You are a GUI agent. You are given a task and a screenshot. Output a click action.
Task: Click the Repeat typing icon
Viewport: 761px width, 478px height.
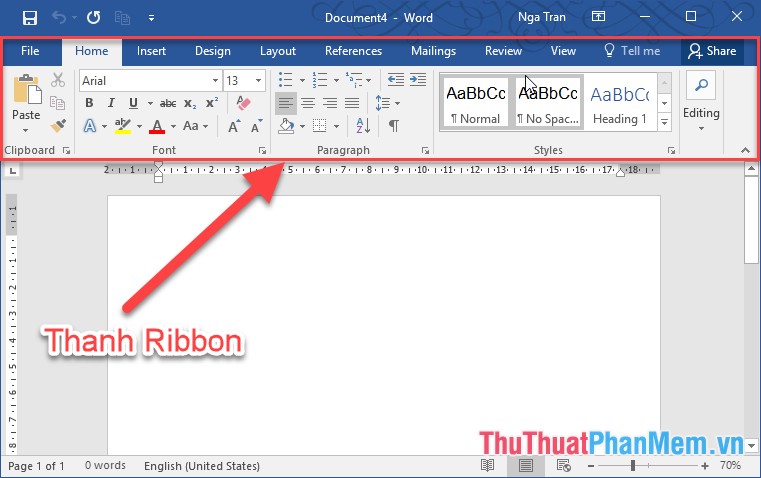point(93,18)
